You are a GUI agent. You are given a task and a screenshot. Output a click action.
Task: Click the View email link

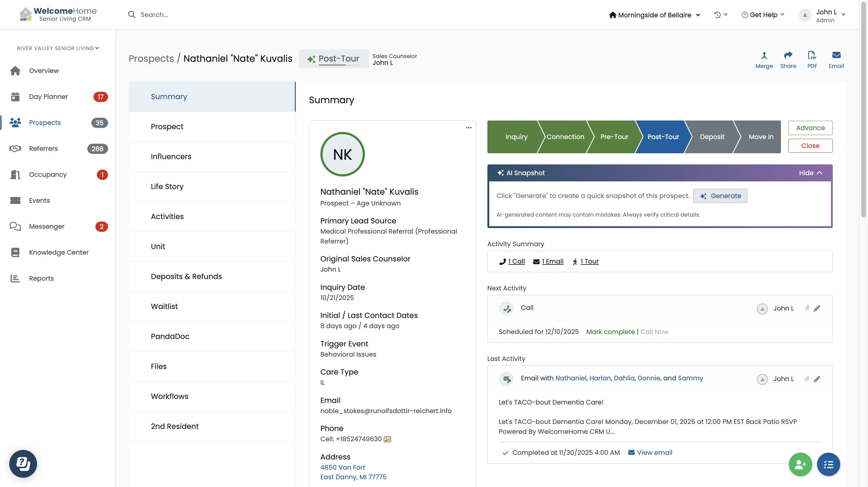point(654,453)
